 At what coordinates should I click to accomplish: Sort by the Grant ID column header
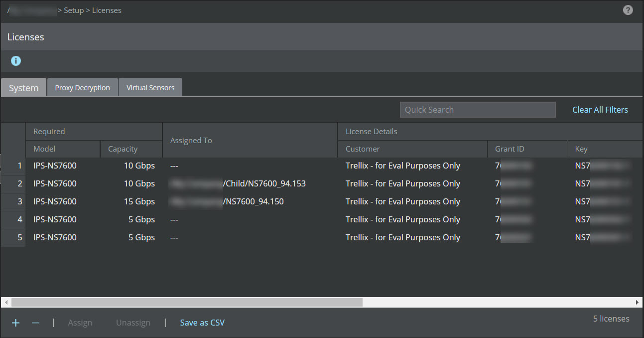click(527, 149)
